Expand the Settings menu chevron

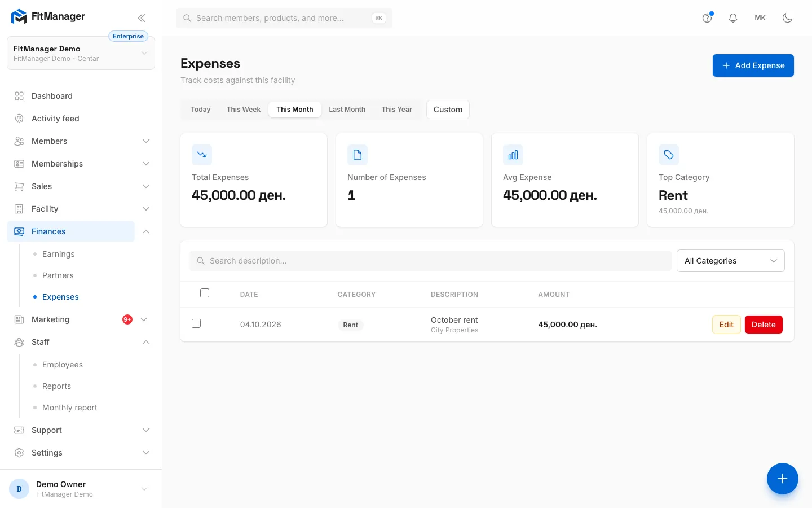146,453
